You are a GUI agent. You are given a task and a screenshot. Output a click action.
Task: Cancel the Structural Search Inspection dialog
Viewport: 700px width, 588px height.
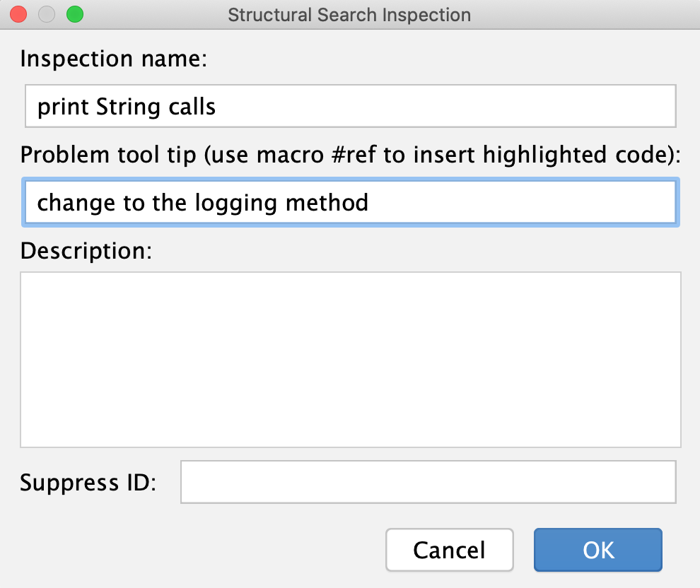point(449,550)
